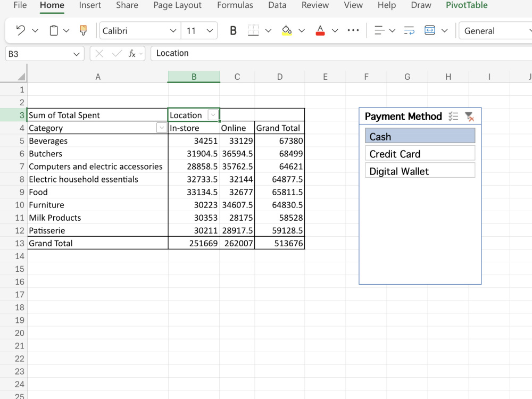The image size is (532, 399).
Task: Click the Select All corner triangle
Action: pos(21,77)
